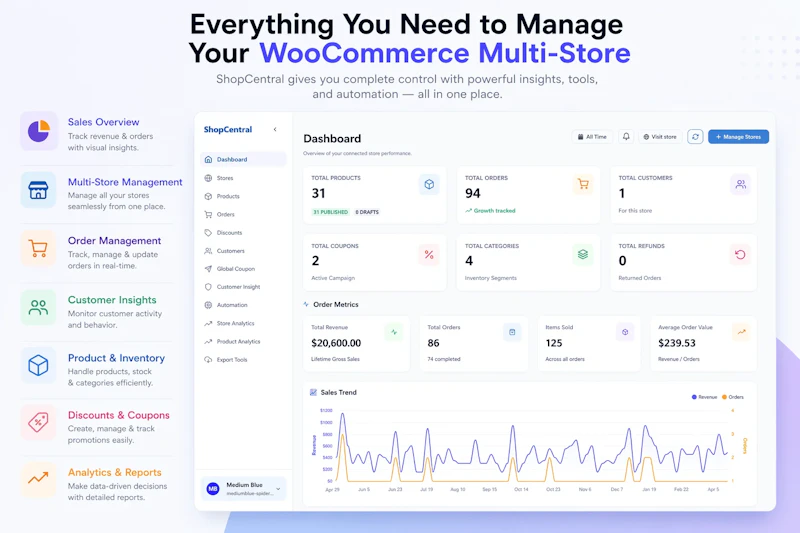800x533 pixels.
Task: Click the Discounts & Coupons tag icon
Action: point(38,422)
